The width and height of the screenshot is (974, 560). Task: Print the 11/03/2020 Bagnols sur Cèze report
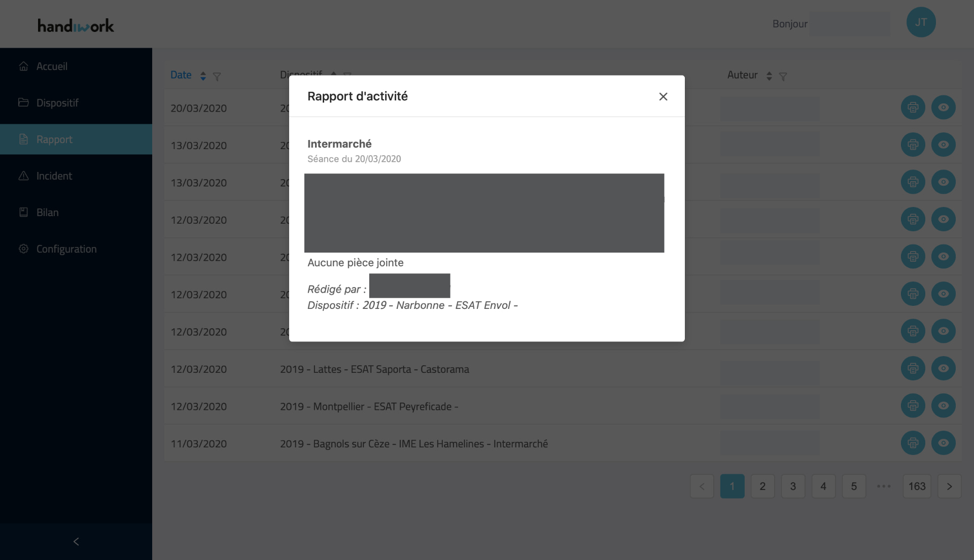(x=913, y=443)
